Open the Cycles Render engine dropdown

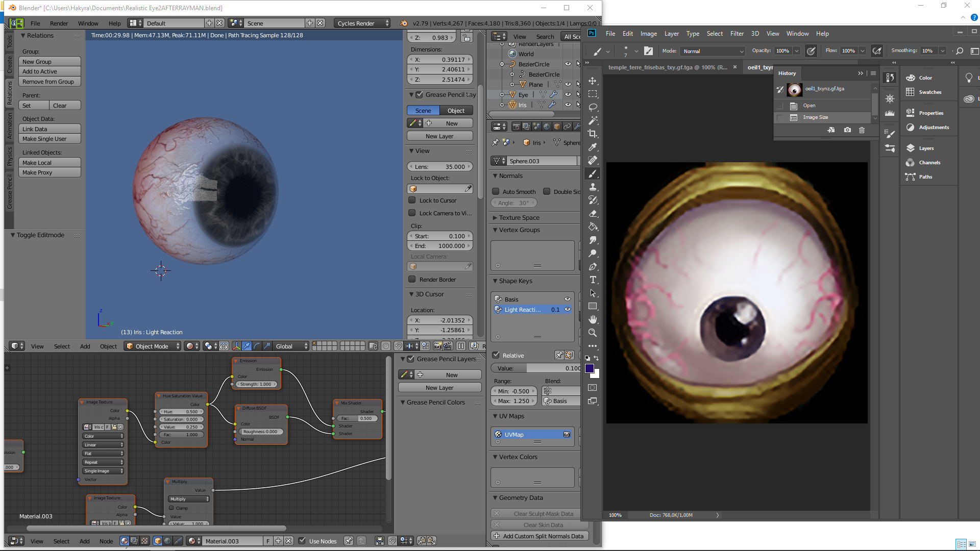(x=362, y=23)
